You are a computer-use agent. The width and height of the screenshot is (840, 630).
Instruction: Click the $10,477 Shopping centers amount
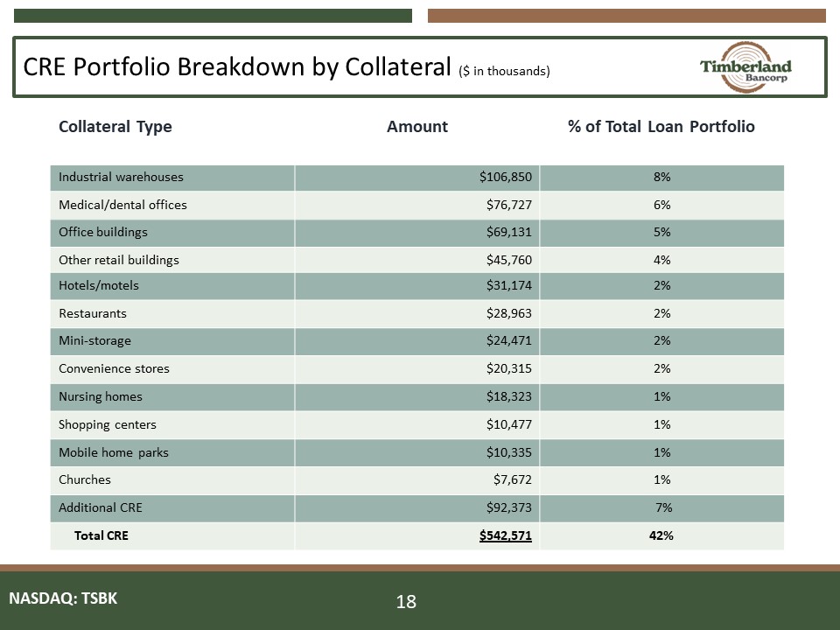pyautogui.click(x=509, y=424)
